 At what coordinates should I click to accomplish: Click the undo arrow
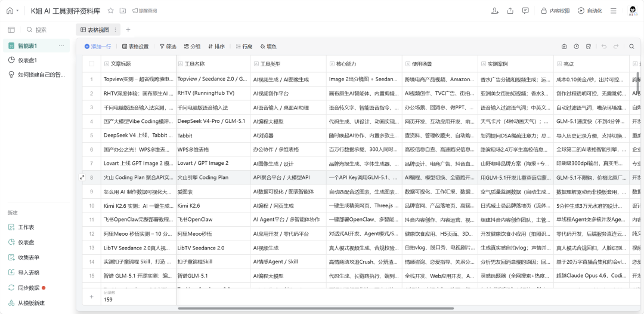pos(603,47)
